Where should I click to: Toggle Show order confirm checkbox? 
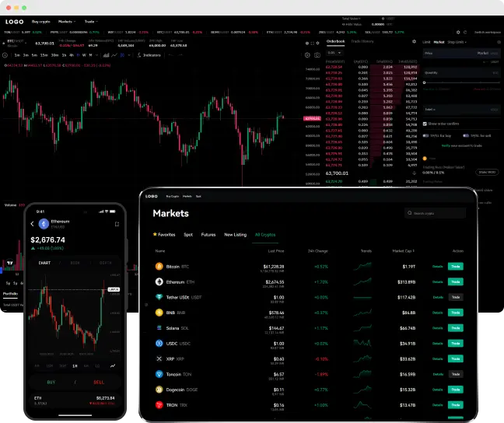click(x=425, y=124)
